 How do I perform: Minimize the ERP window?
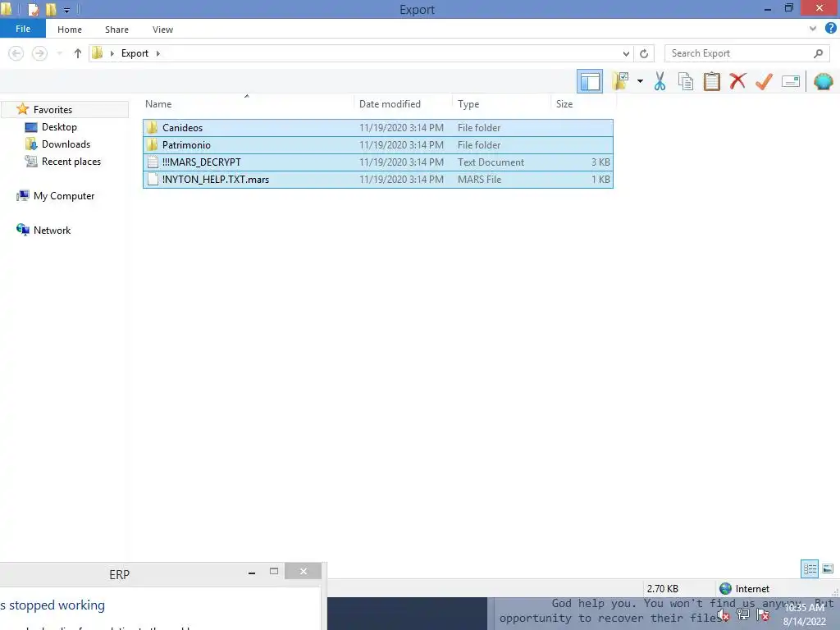[252, 573]
